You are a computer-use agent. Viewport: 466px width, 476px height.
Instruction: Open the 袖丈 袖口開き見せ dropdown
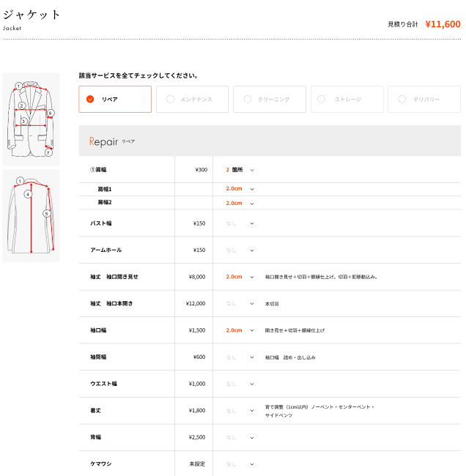click(x=240, y=277)
